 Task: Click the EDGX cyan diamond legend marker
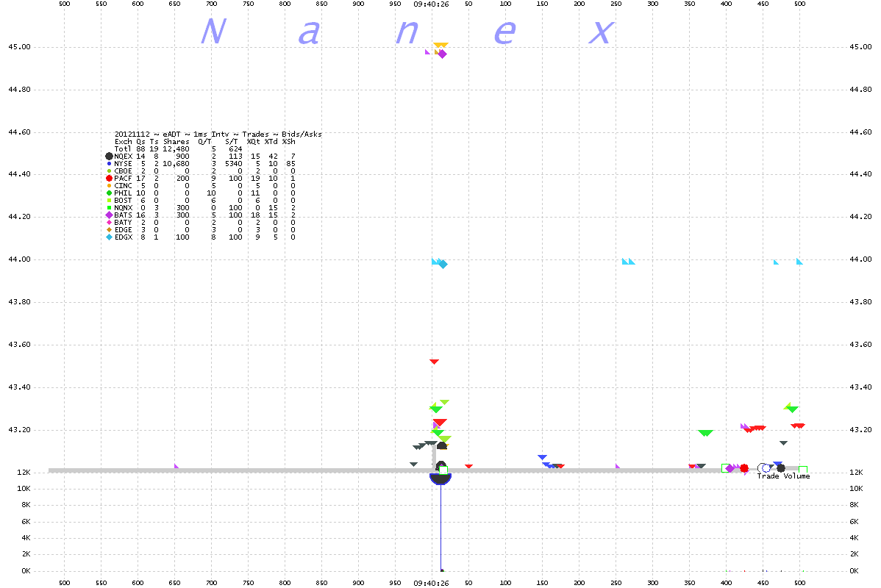pos(109,237)
